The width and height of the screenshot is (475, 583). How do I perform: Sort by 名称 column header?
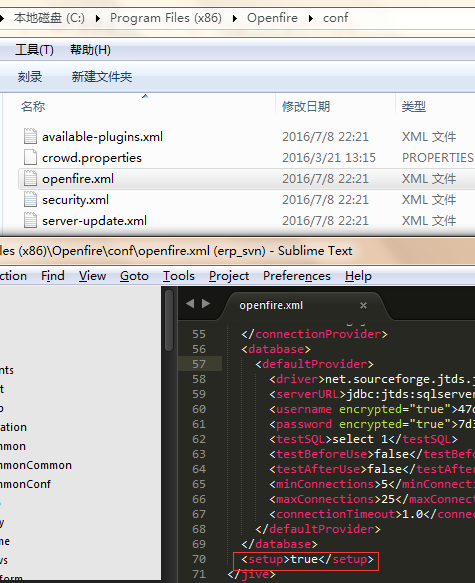[x=33, y=107]
